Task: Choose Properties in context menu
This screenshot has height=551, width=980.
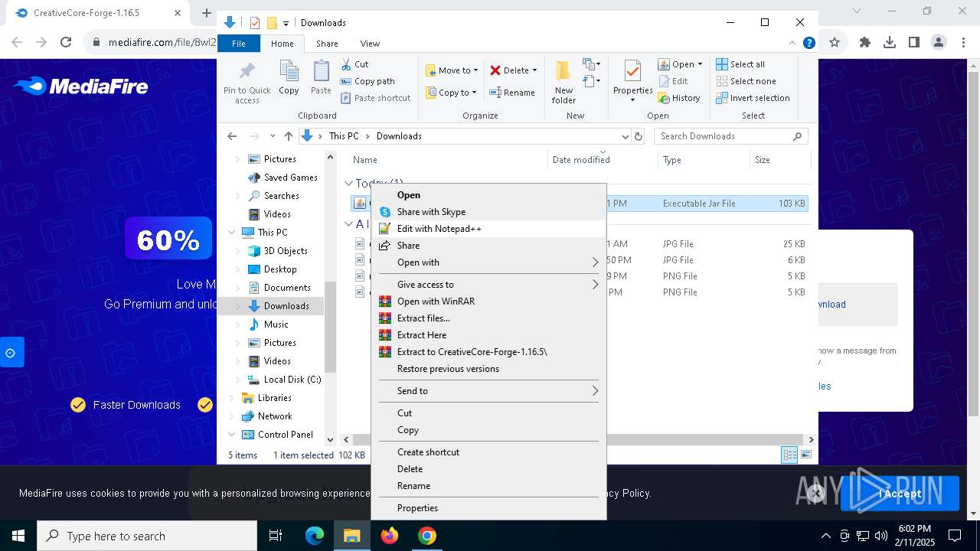Action: tap(488, 508)
